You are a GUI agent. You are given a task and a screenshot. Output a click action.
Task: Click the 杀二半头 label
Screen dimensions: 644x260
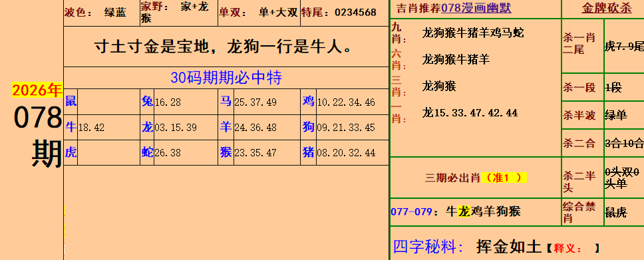point(579,182)
